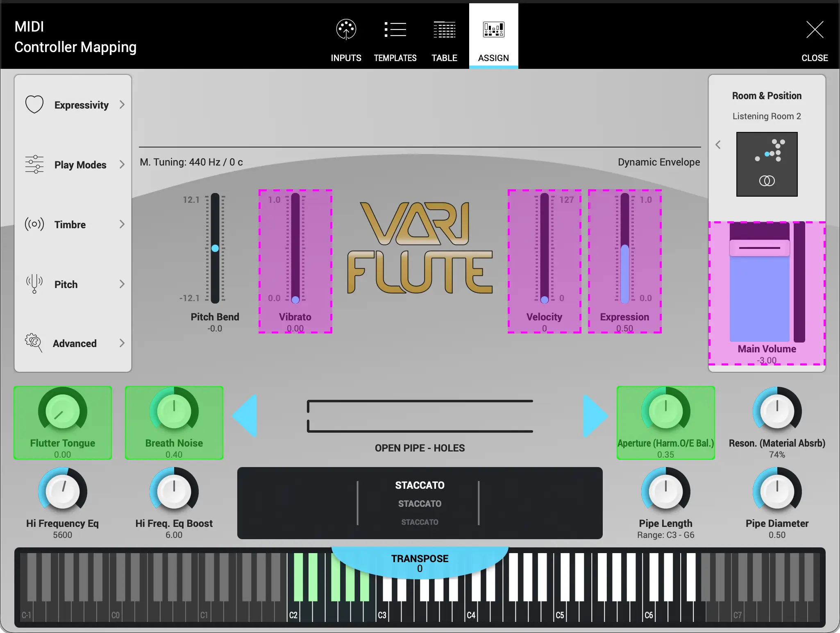
Task: Click the Timbre icon in sidebar
Action: (34, 224)
